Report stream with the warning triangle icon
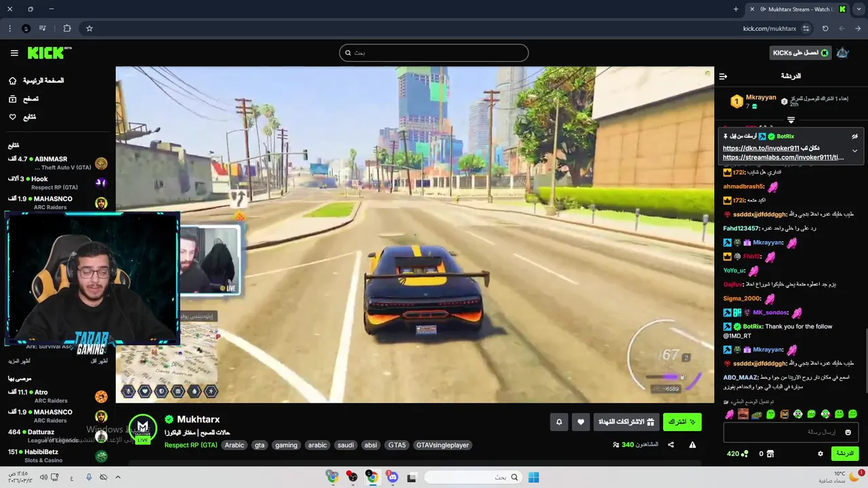 (692, 445)
